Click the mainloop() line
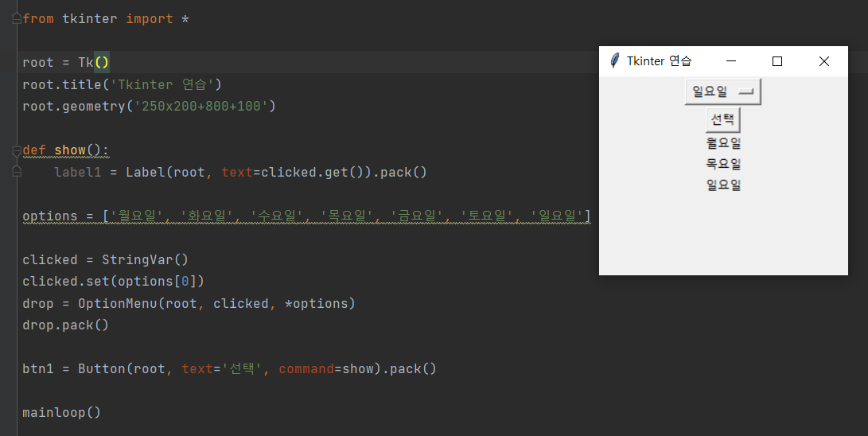The width and height of the screenshot is (868, 436). pos(61,413)
